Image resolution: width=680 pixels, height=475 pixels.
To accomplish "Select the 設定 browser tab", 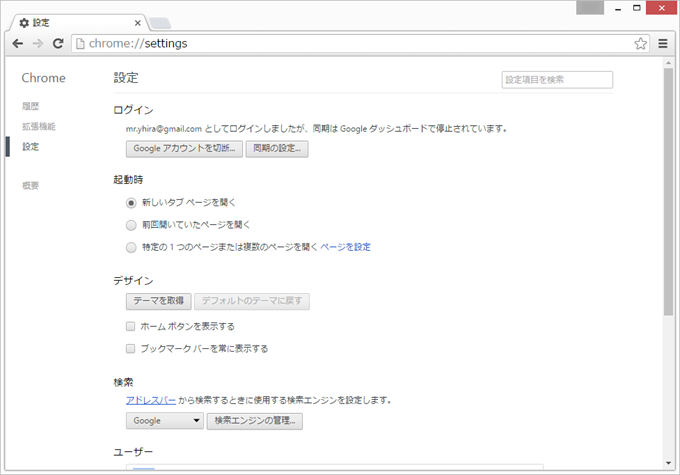I will [79, 23].
